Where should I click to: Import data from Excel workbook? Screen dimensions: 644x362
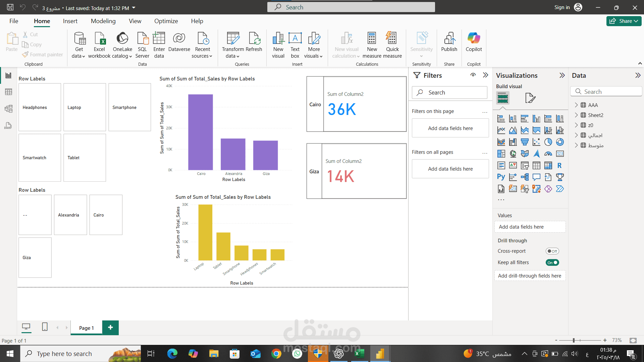pyautogui.click(x=99, y=45)
